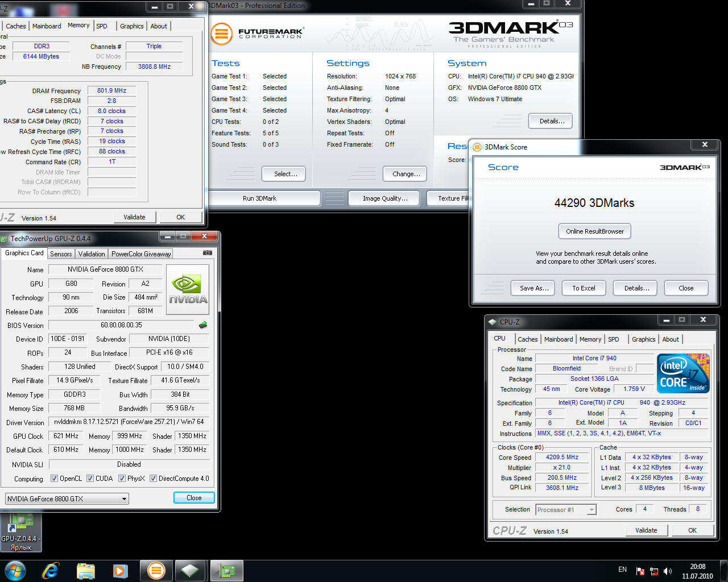Toggle the CUDA checkbox in GPU-Z
728x582 pixels.
(x=90, y=479)
